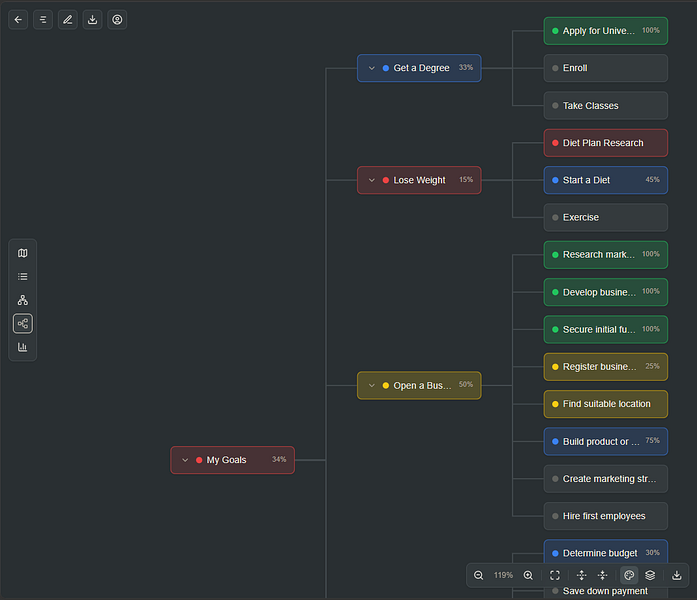Click the yellow status dot on Find suitable location
This screenshot has height=600, width=697.
tap(555, 404)
